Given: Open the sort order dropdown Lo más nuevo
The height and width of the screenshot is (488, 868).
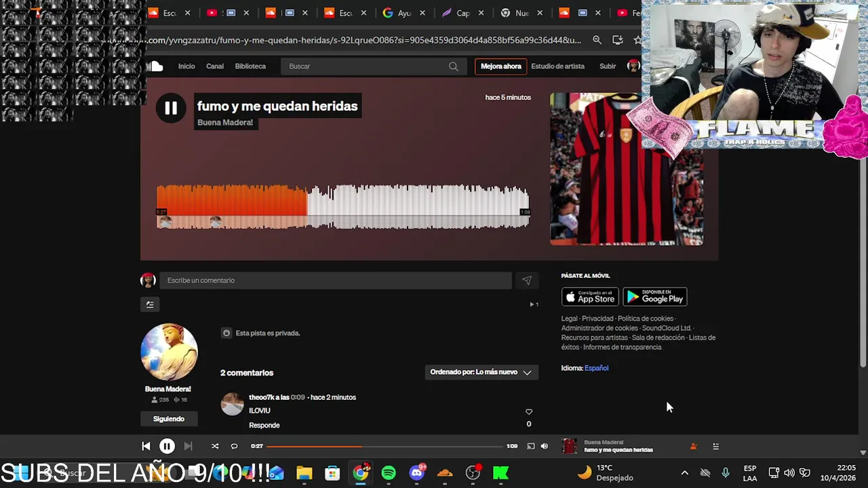Looking at the screenshot, I should coord(481,372).
